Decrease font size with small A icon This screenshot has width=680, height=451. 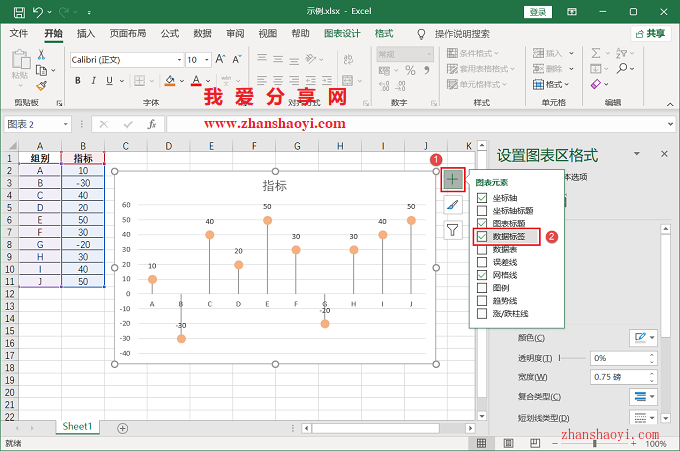[237, 59]
